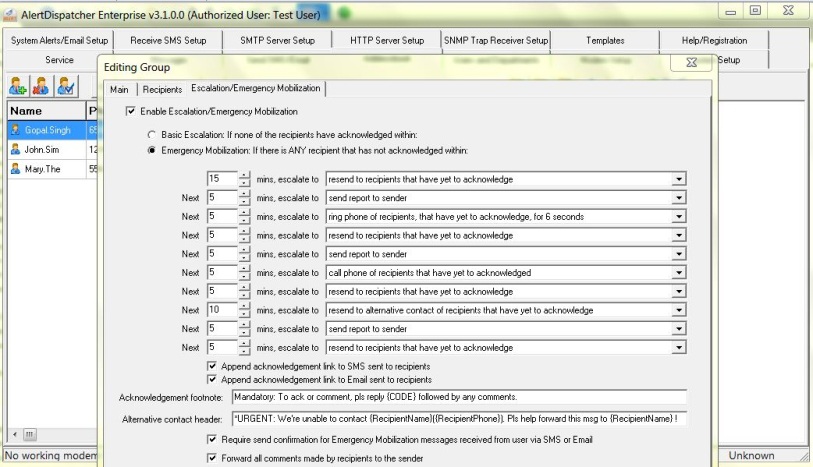
Task: Open the 'resend to alternative contact' dropdown
Action: pyautogui.click(x=678, y=310)
